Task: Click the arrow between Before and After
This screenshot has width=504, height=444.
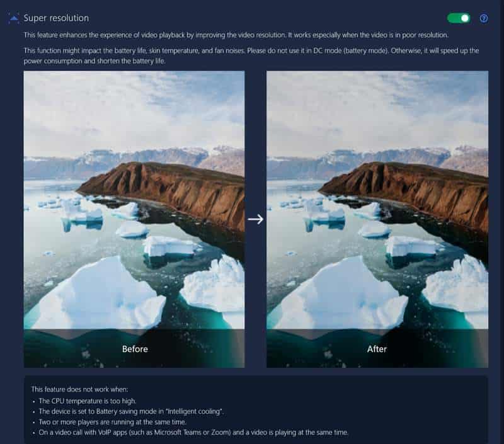Action: tap(256, 219)
